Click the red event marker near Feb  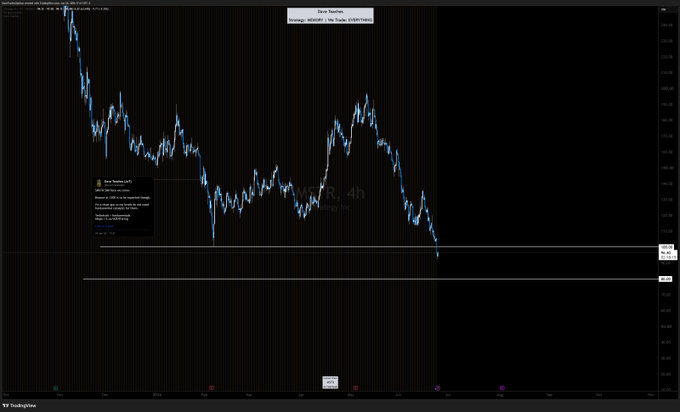(212, 388)
